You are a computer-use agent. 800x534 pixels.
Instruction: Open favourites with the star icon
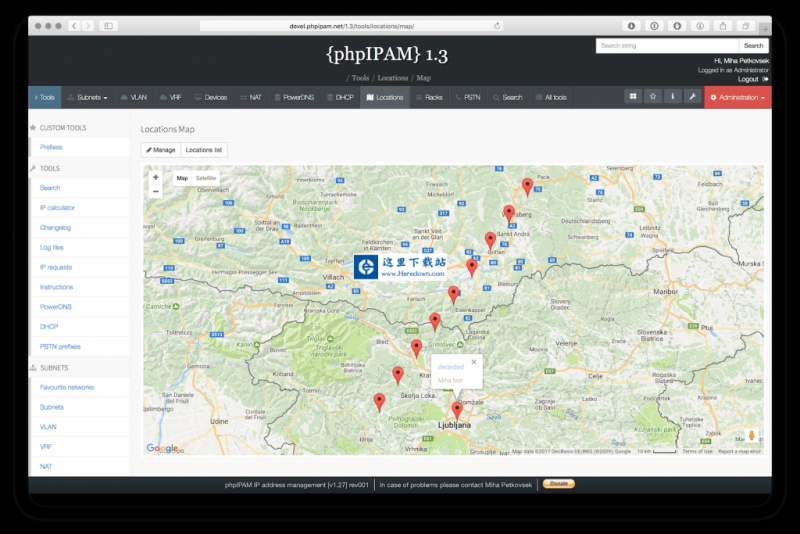tap(653, 97)
